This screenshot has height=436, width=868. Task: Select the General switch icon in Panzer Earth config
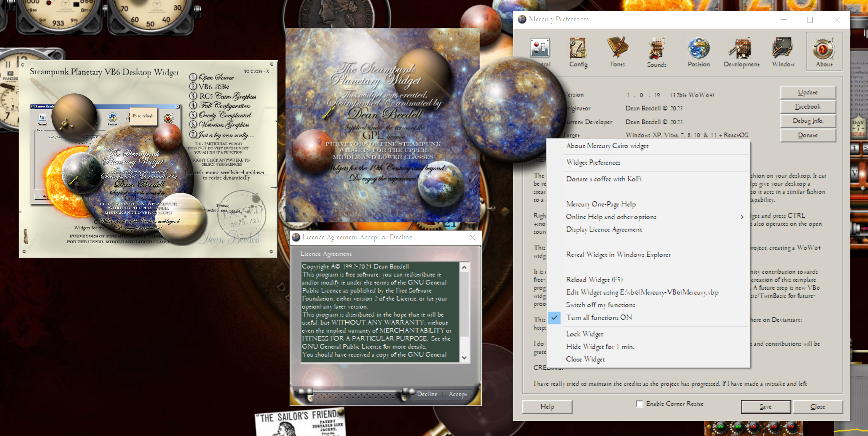[x=42, y=118]
